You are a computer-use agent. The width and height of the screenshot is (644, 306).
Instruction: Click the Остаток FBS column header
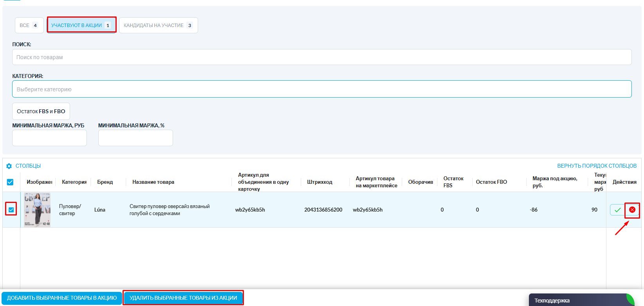453,182
